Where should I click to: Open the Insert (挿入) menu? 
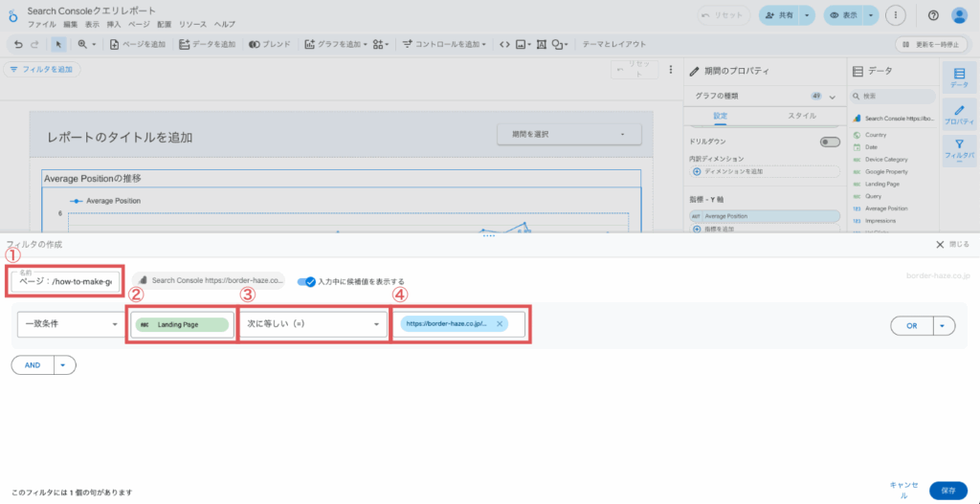click(x=114, y=24)
